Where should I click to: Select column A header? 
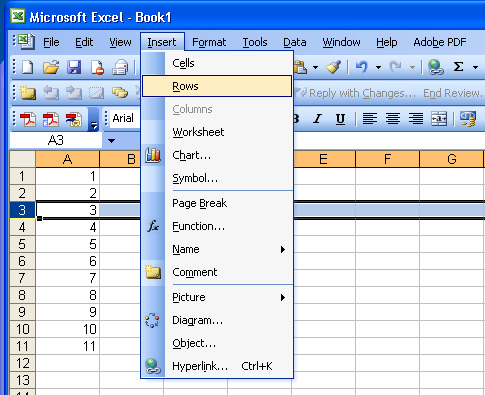pos(67,159)
